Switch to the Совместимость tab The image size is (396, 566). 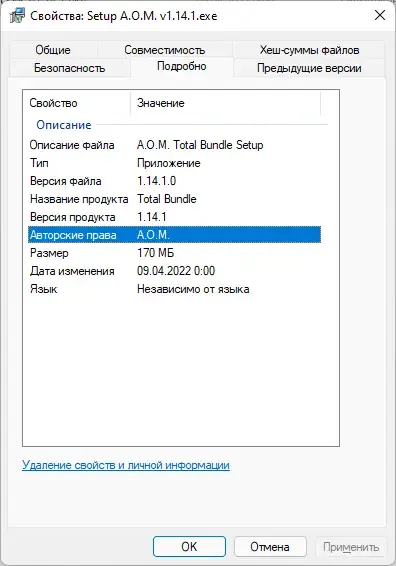(x=165, y=50)
